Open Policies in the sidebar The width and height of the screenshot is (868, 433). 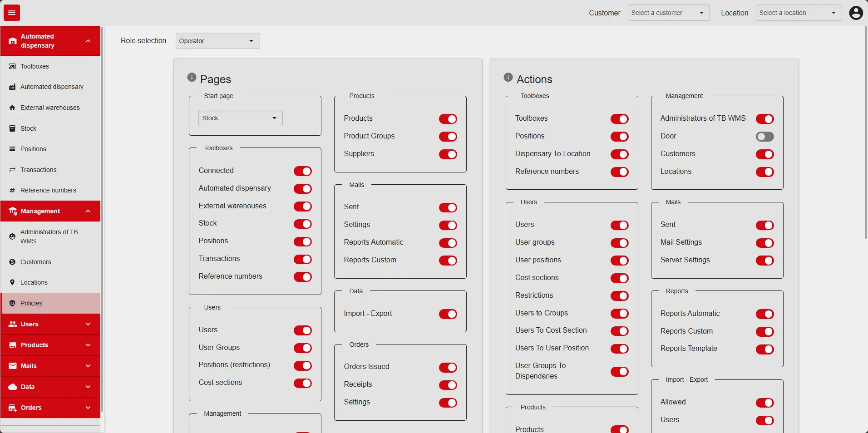[x=31, y=303]
